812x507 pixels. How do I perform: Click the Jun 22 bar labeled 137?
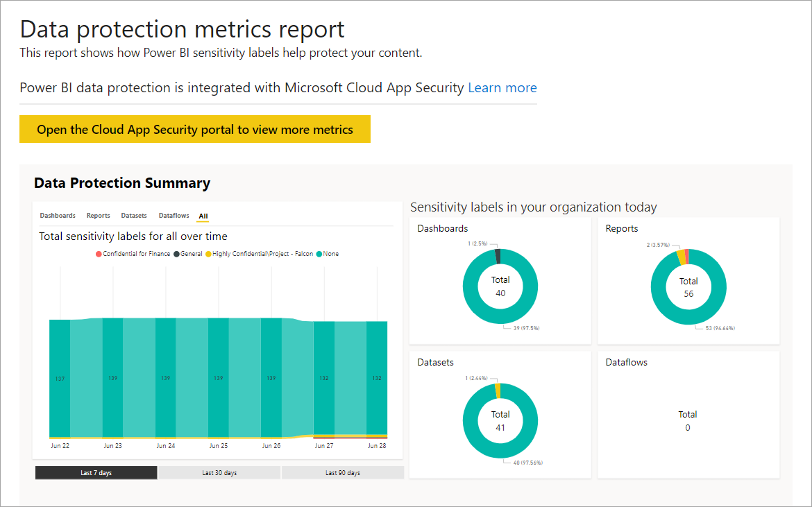(60, 379)
